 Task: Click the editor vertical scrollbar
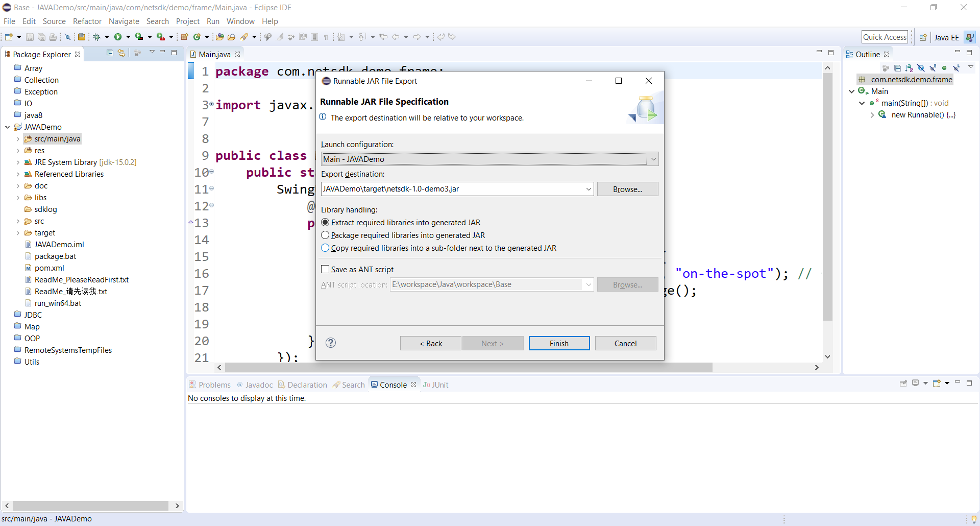pos(827,197)
